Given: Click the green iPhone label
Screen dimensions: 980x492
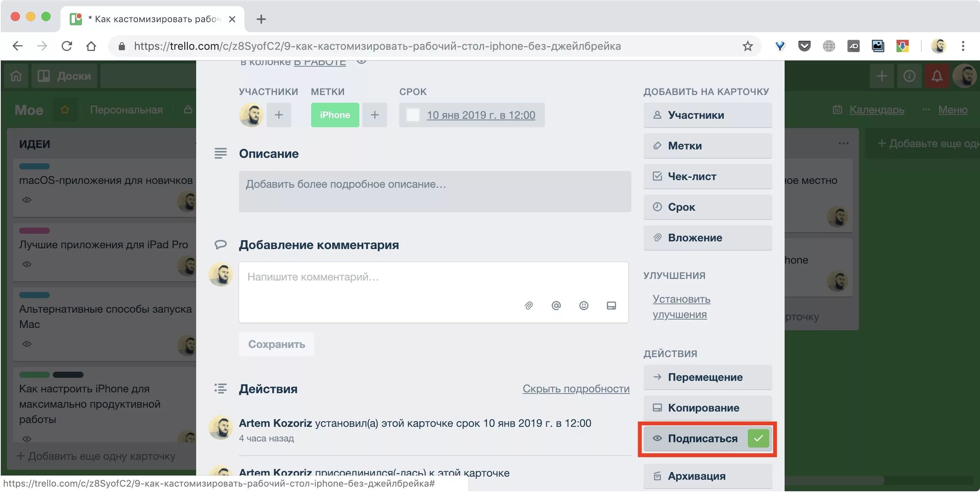Looking at the screenshot, I should [335, 115].
